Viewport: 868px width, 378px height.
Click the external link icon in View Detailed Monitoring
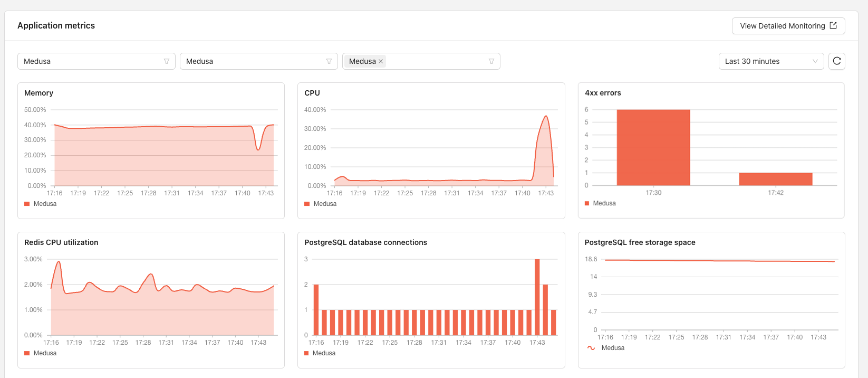[833, 25]
